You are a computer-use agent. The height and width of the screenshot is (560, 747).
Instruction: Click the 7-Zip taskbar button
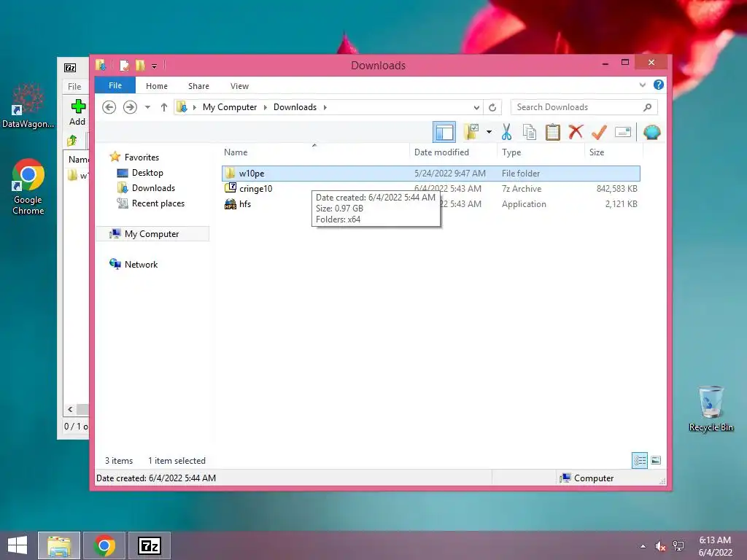click(x=150, y=545)
